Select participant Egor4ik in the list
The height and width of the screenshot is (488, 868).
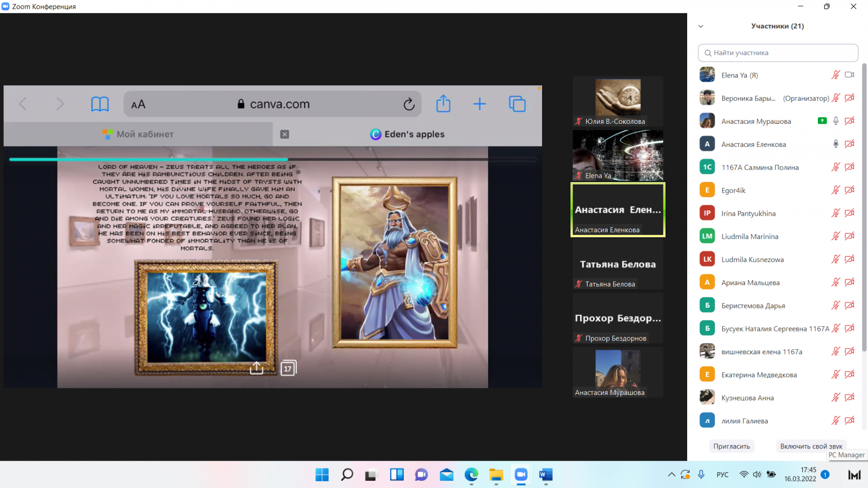pyautogui.click(x=778, y=190)
